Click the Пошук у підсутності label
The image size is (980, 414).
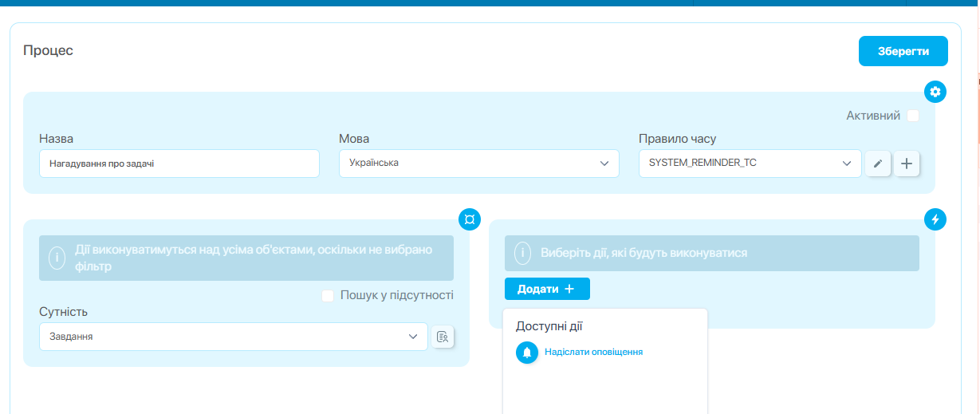click(x=397, y=295)
